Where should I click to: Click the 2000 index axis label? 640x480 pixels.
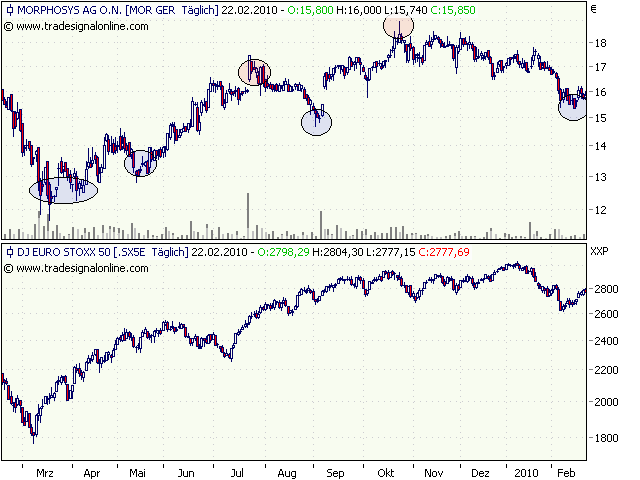point(606,402)
